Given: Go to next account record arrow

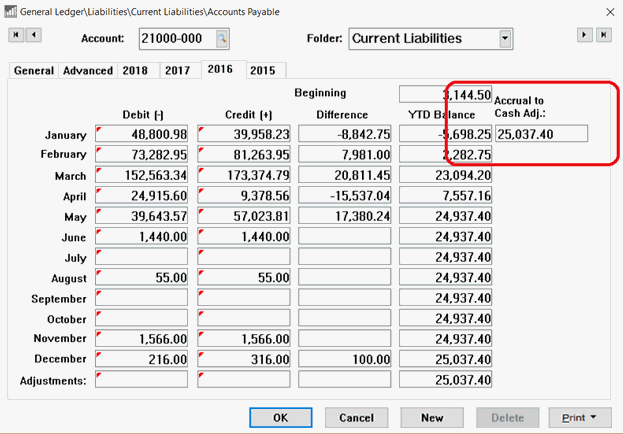Looking at the screenshot, I should coord(584,35).
